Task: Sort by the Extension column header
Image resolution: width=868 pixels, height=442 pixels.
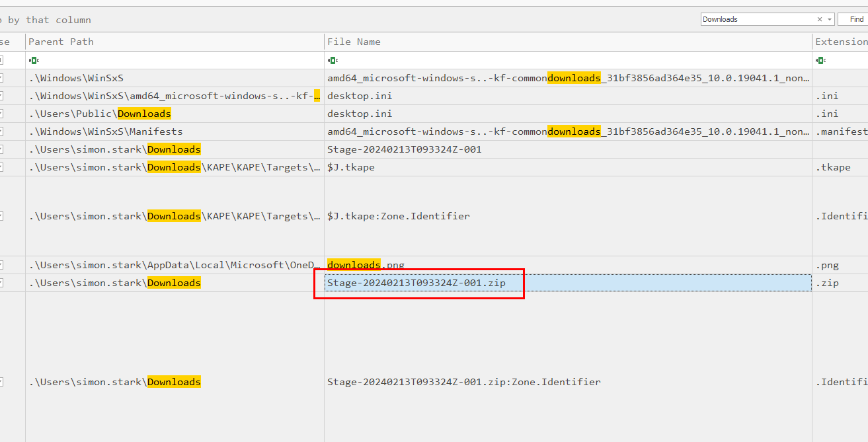Action: (840, 42)
